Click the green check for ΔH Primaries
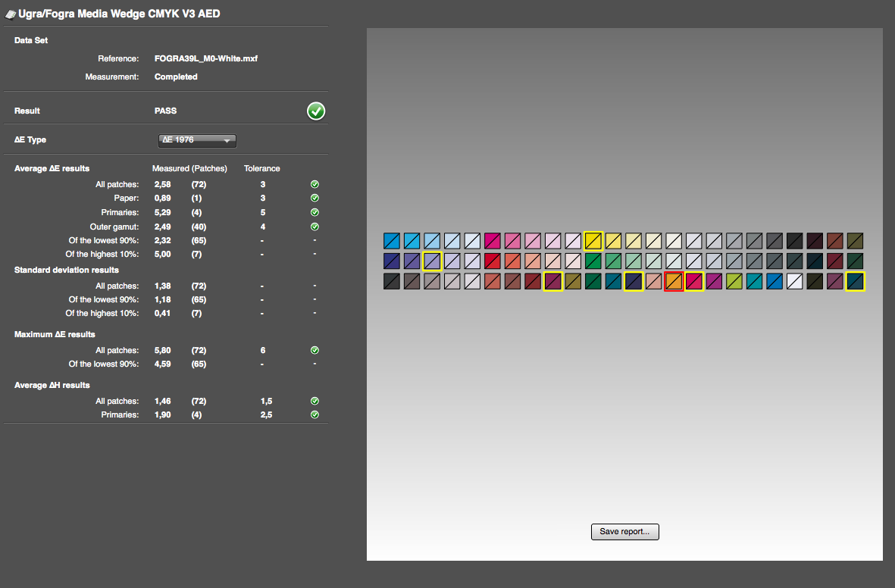Image resolution: width=895 pixels, height=588 pixels. (x=315, y=415)
